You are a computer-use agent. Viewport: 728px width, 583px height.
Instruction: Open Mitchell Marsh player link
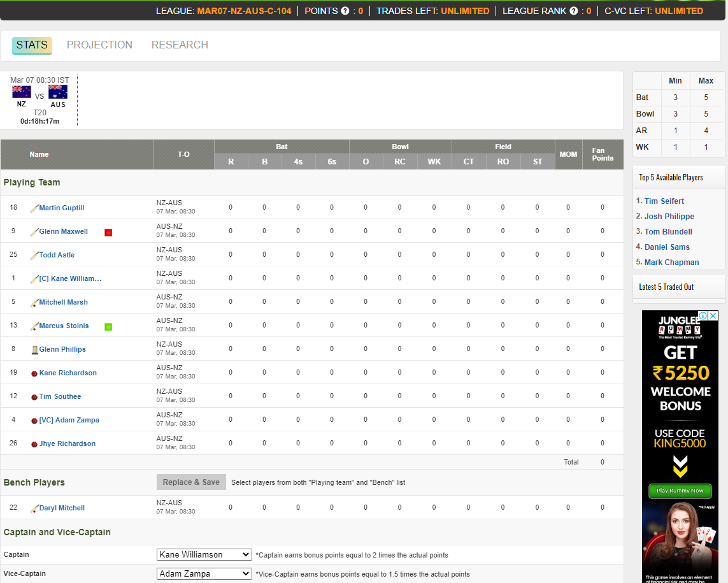[x=64, y=303]
